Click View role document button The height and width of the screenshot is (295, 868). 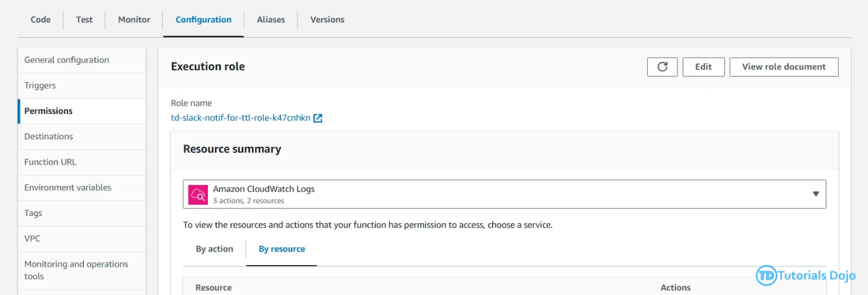784,67
